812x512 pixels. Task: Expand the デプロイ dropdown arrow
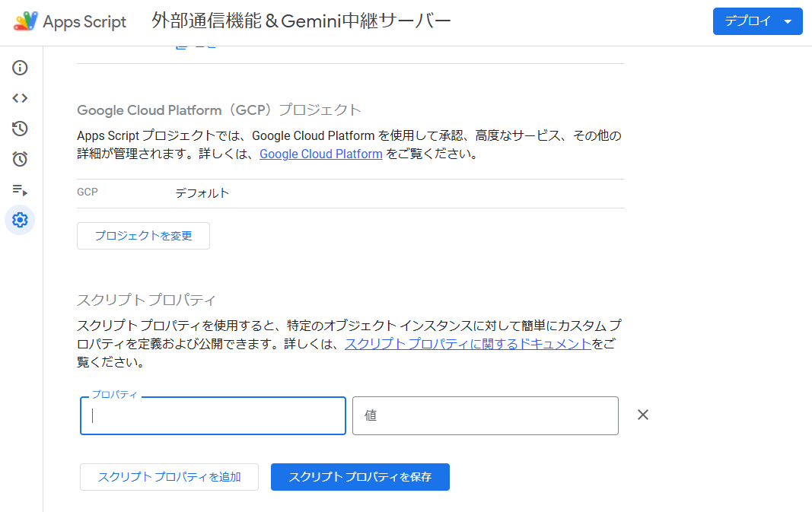(x=788, y=22)
